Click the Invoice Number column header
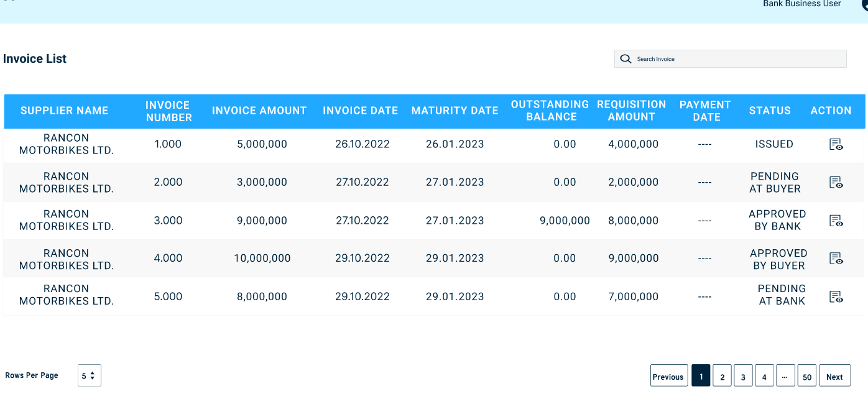The image size is (868, 404). (169, 111)
